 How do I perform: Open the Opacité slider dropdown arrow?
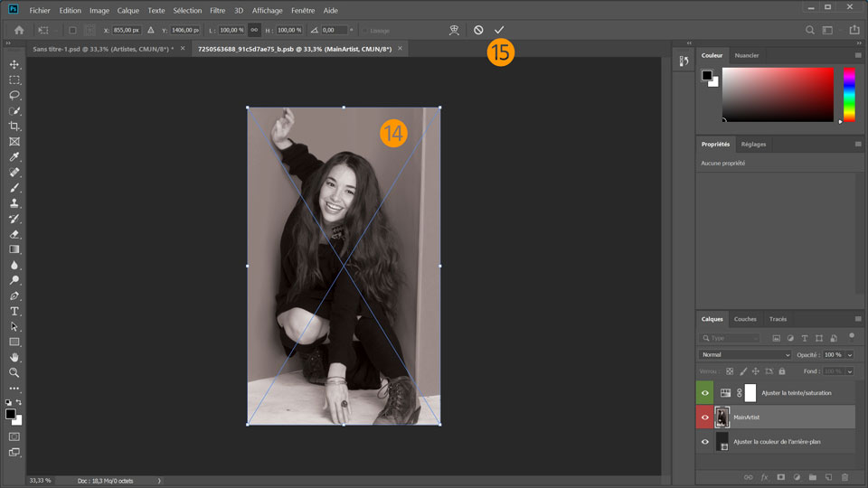849,355
